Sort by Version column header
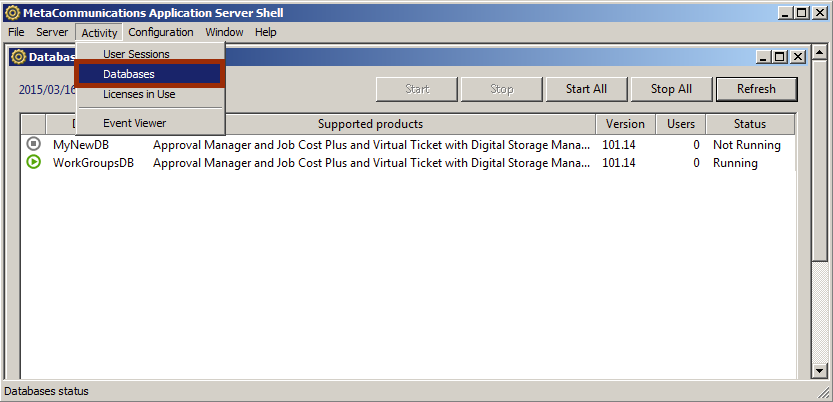Screen dimensions: 833x402 tap(625, 124)
